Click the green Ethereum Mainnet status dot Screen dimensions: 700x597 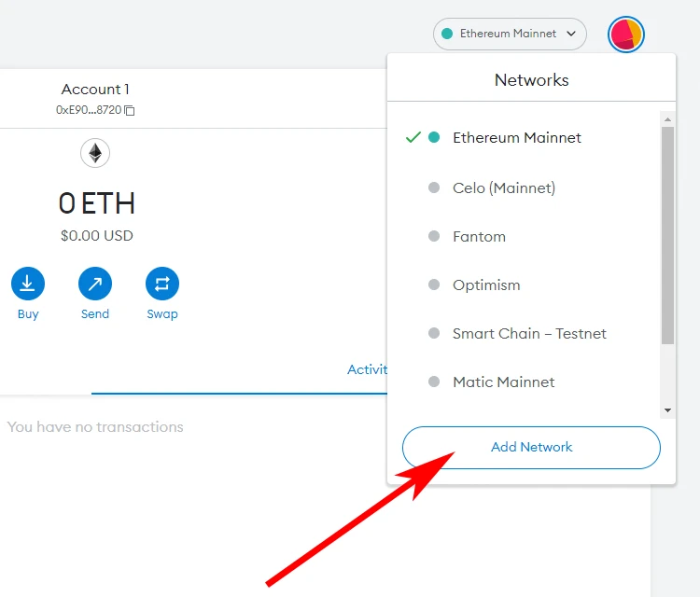pyautogui.click(x=433, y=137)
